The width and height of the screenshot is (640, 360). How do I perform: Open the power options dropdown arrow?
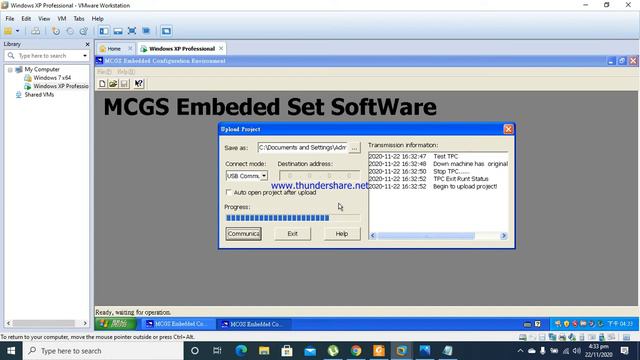18,31
